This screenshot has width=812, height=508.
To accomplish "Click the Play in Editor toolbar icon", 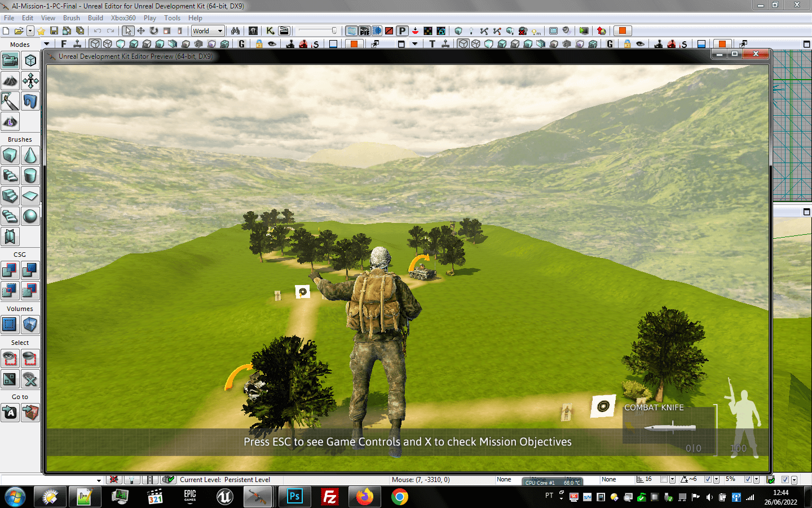I will tap(584, 31).
